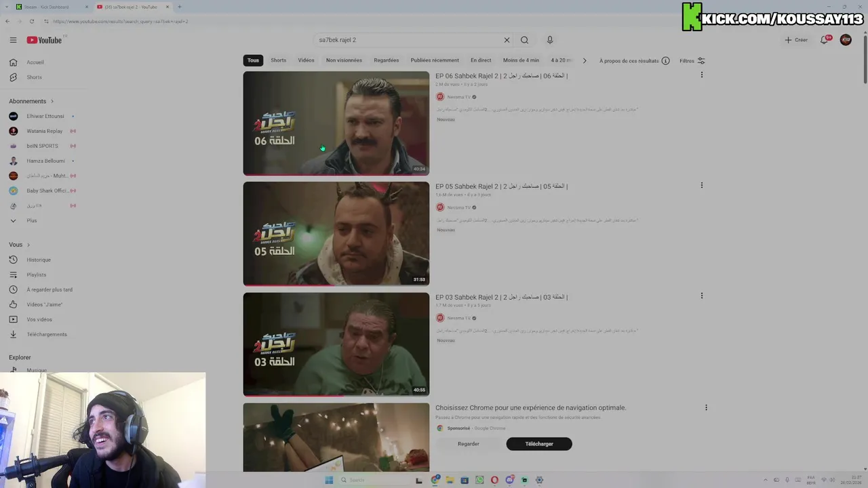
Task: Click the Windows taskbar search box
Action: (373, 480)
